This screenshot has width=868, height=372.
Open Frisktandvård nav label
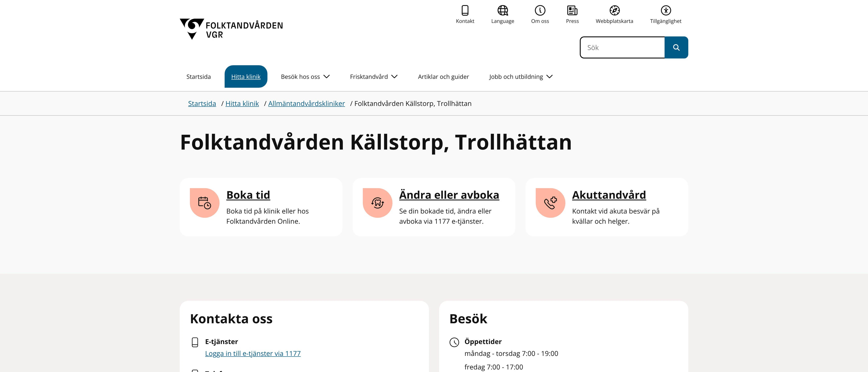pyautogui.click(x=369, y=76)
